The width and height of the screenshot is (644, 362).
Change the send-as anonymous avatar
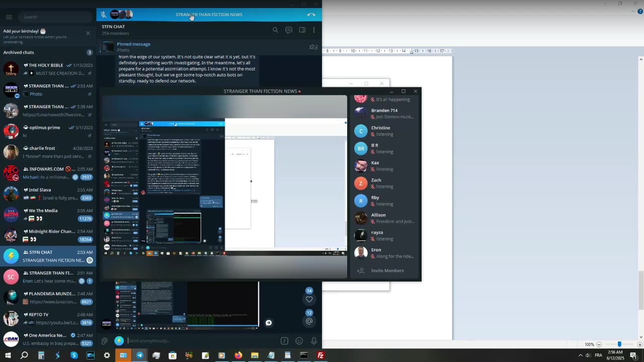tap(119, 341)
